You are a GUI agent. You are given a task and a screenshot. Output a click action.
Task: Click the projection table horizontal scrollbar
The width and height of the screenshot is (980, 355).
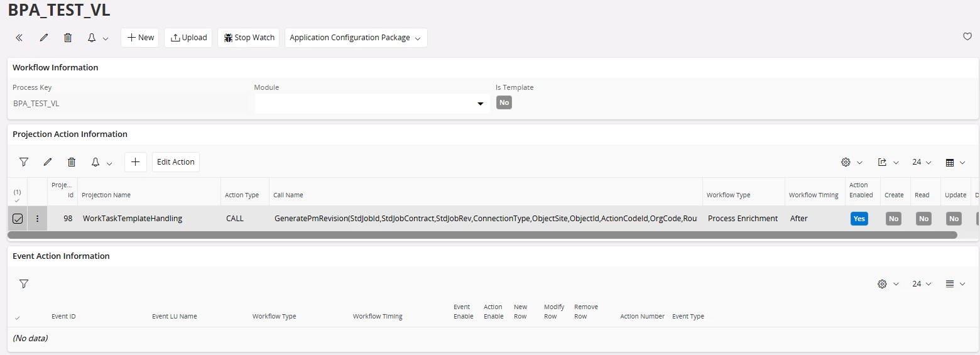point(482,235)
